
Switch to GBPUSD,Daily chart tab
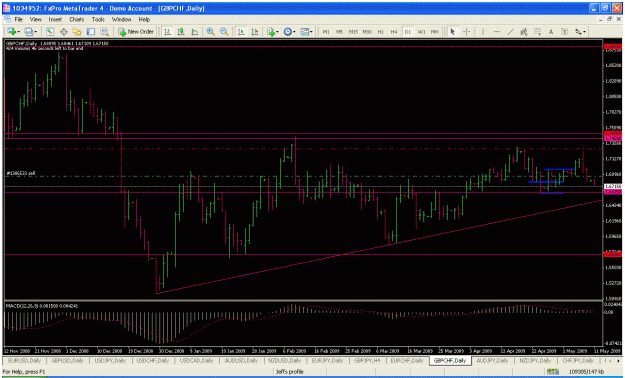(67, 360)
